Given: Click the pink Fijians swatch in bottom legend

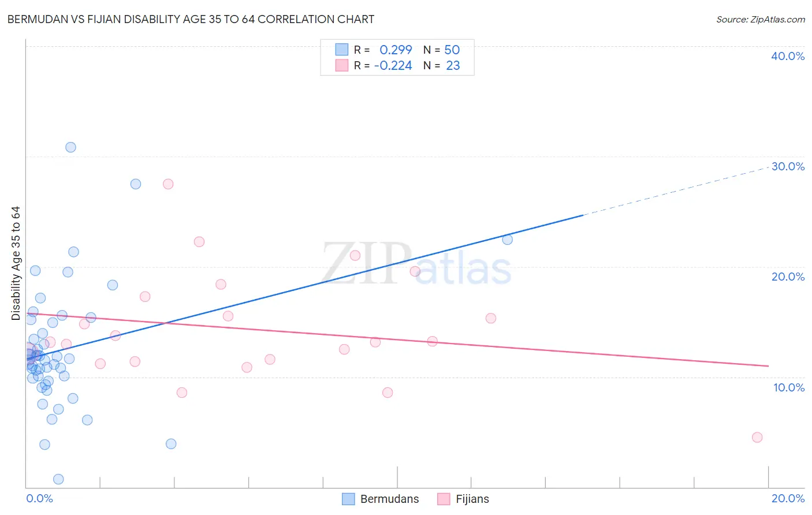Looking at the screenshot, I should tap(444, 499).
